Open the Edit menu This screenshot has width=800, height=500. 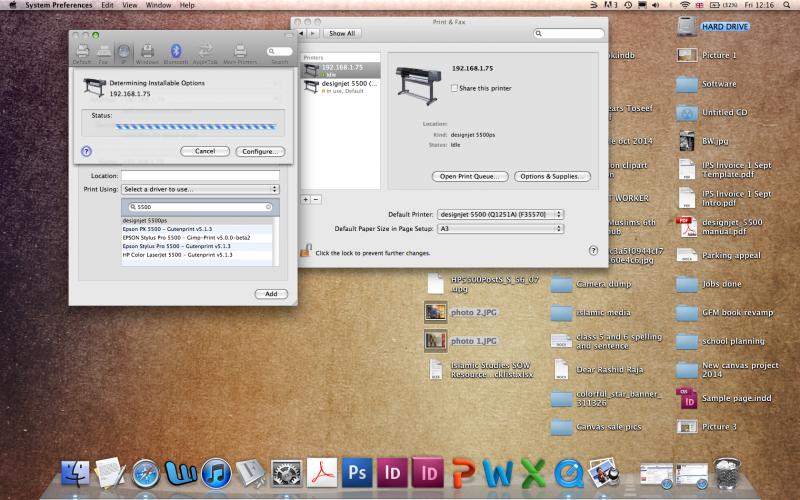(107, 5)
